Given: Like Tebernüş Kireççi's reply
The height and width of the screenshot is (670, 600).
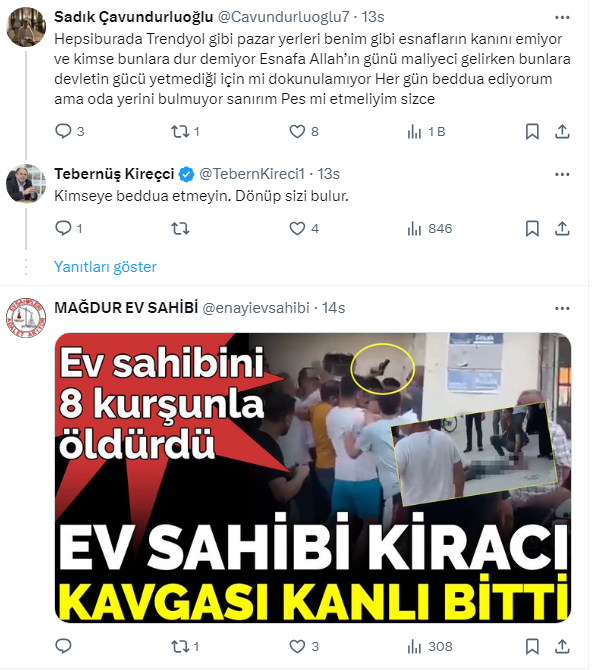Looking at the screenshot, I should pyautogui.click(x=303, y=229).
